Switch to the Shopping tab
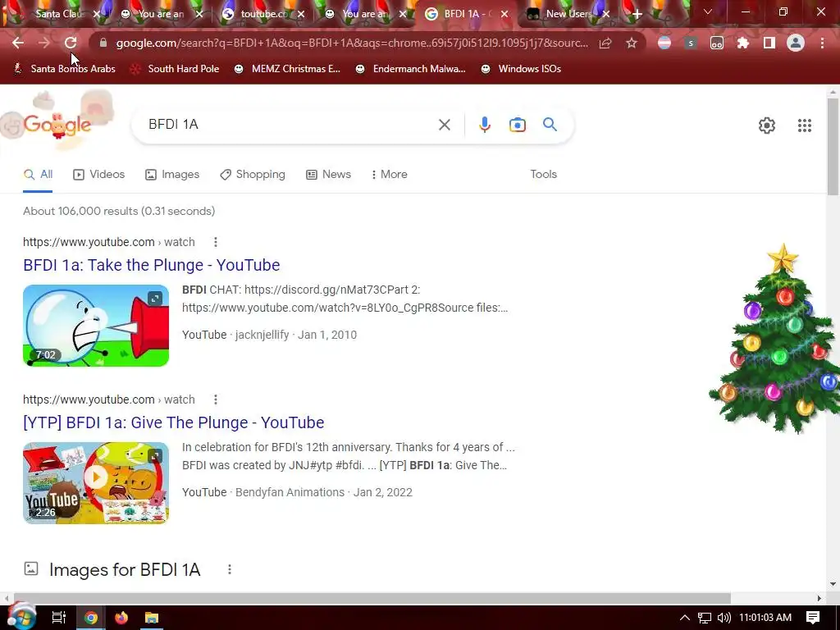Screen dimensions: 840x630 253,175
